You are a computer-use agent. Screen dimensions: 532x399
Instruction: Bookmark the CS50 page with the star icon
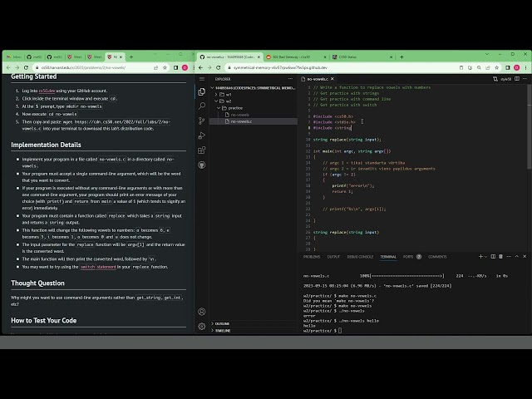click(165, 67)
